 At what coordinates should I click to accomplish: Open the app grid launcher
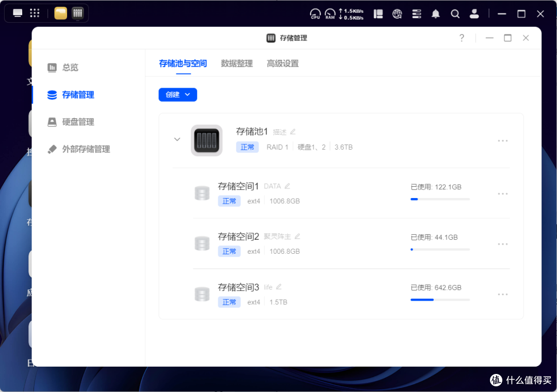coord(35,13)
